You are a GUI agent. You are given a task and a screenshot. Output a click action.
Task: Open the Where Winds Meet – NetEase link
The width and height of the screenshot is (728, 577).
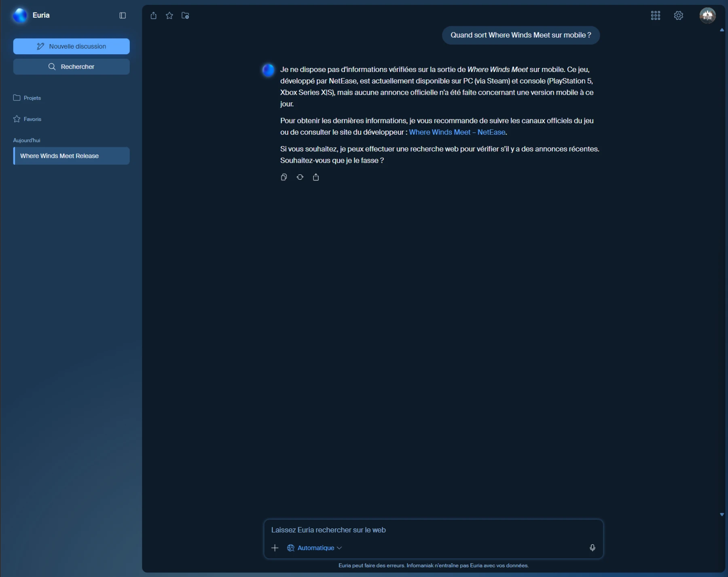[457, 132]
